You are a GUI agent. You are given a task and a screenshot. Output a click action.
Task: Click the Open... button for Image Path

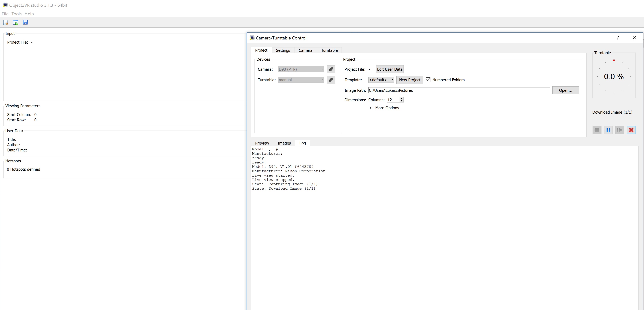[565, 90]
